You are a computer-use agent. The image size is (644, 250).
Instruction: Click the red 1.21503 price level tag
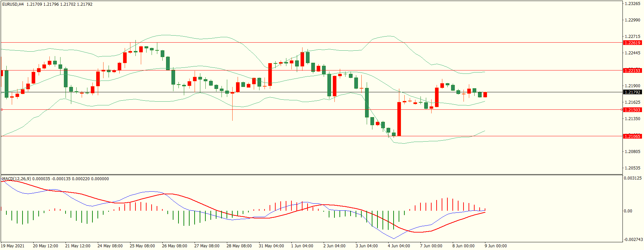click(x=632, y=110)
